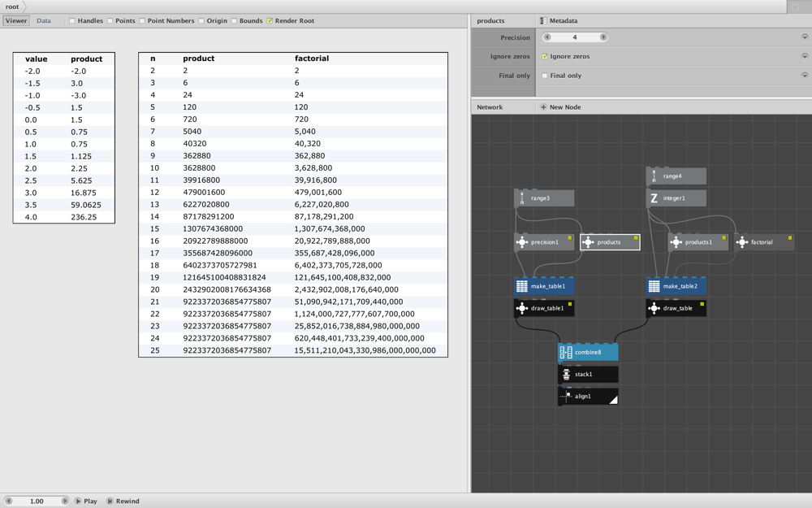
Task: Select the integer1 node
Action: (x=676, y=198)
